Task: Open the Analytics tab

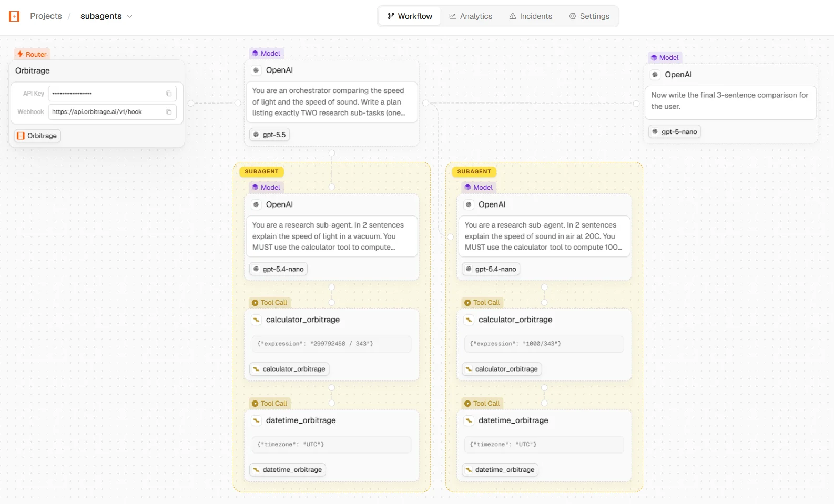Action: point(471,16)
